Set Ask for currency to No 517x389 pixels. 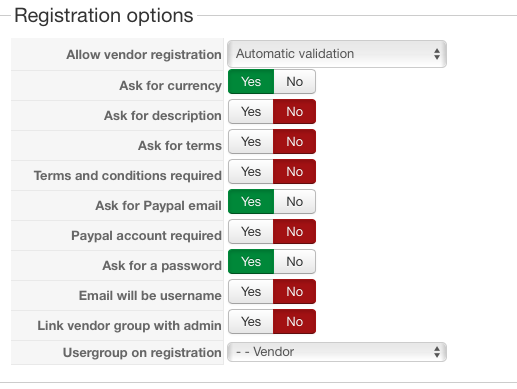coord(295,82)
